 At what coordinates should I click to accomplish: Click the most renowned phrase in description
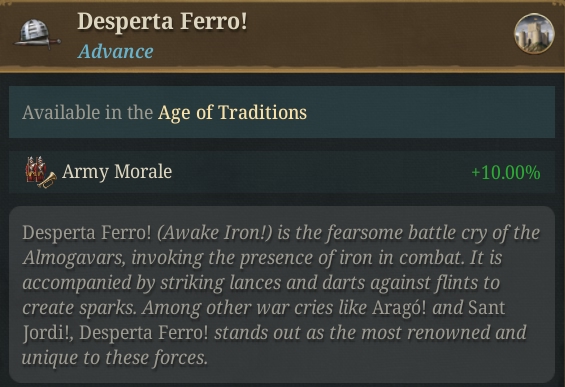(x=426, y=333)
